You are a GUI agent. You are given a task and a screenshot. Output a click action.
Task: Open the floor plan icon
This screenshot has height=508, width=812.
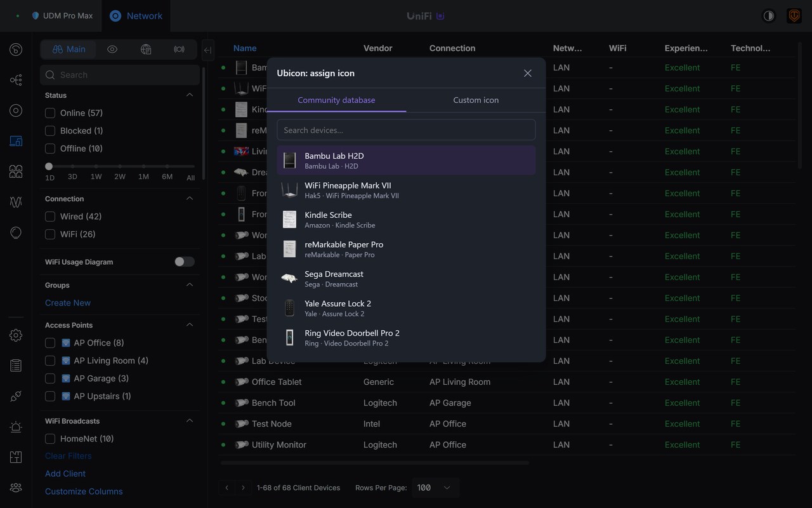pos(16,457)
